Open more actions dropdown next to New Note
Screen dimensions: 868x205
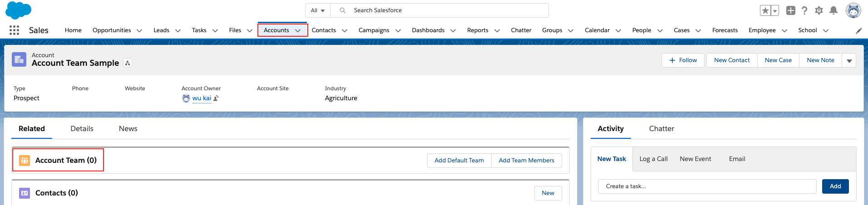pos(849,60)
